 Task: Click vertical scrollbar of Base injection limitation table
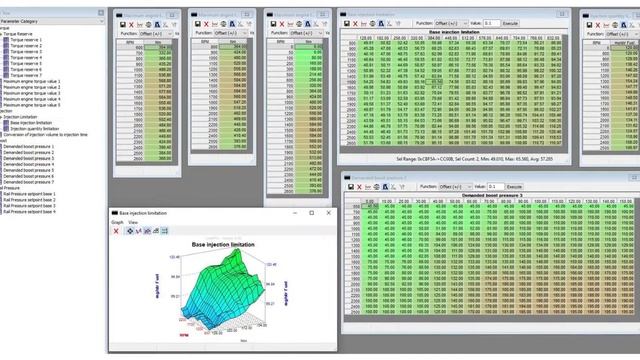(x=564, y=91)
